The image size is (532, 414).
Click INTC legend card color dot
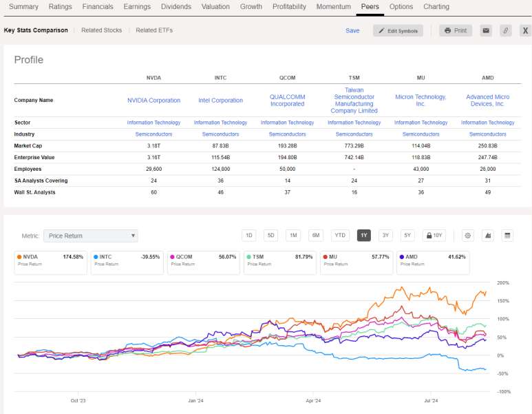click(x=96, y=257)
